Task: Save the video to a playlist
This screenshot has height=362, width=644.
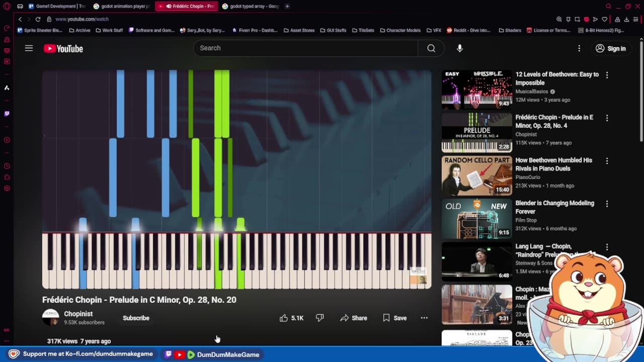Action: pyautogui.click(x=395, y=318)
